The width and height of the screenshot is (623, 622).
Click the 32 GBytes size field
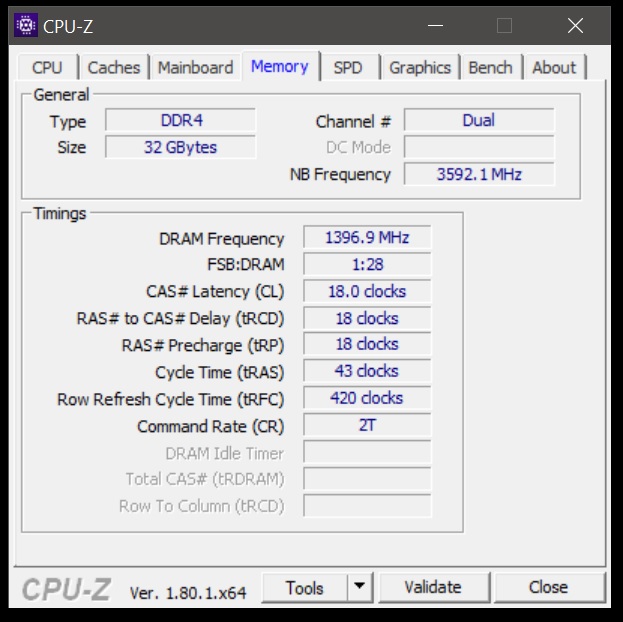coord(180,147)
